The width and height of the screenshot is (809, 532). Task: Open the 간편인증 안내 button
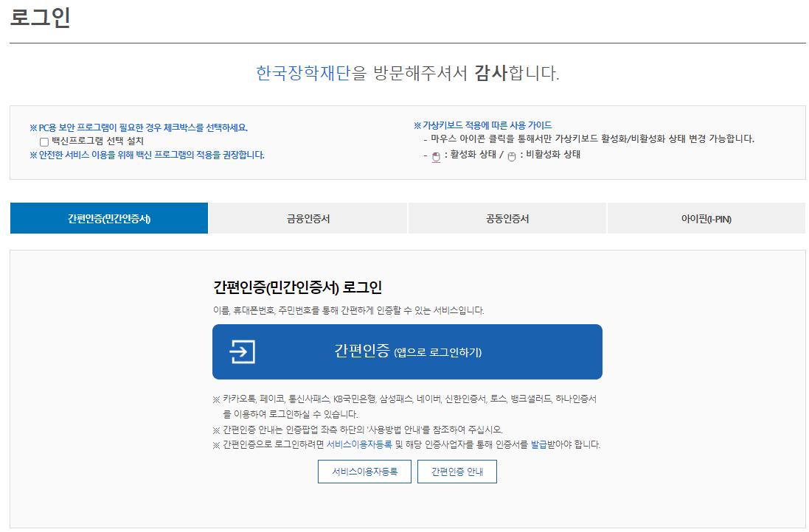point(456,471)
